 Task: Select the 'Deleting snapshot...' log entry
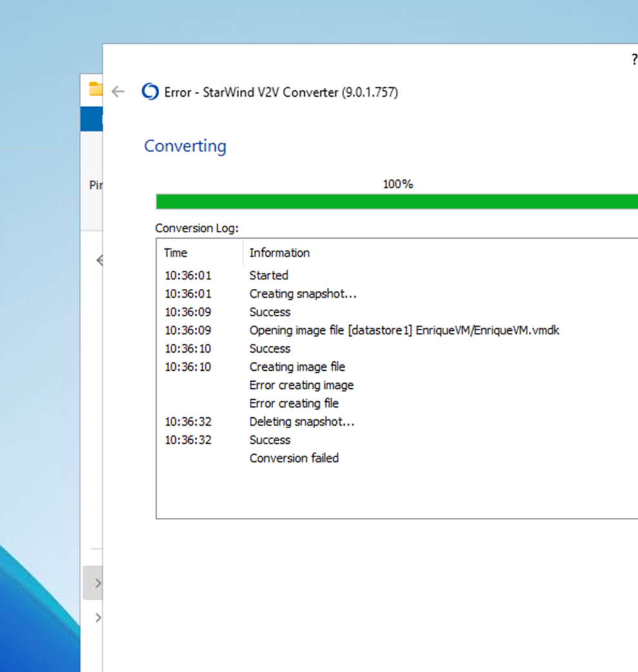[302, 422]
